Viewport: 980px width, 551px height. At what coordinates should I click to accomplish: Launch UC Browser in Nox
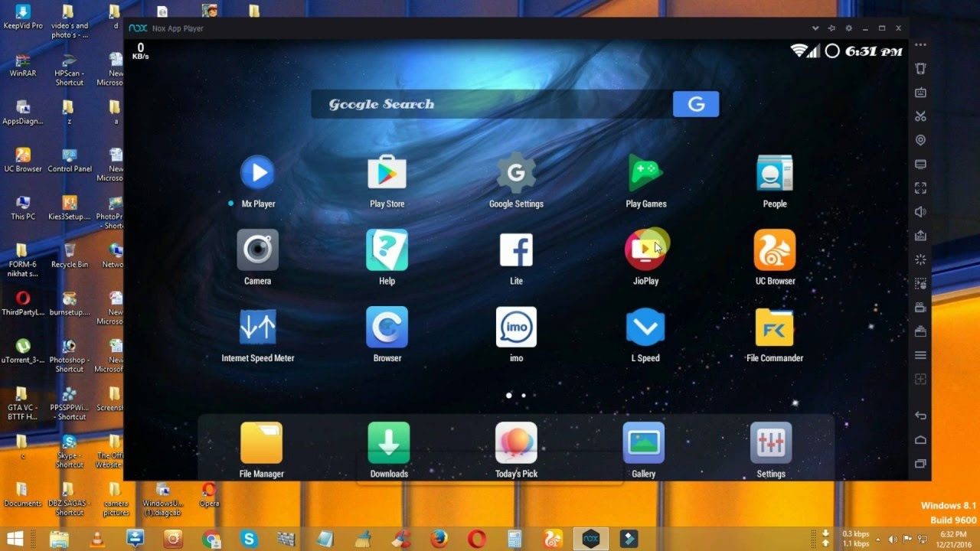click(775, 249)
